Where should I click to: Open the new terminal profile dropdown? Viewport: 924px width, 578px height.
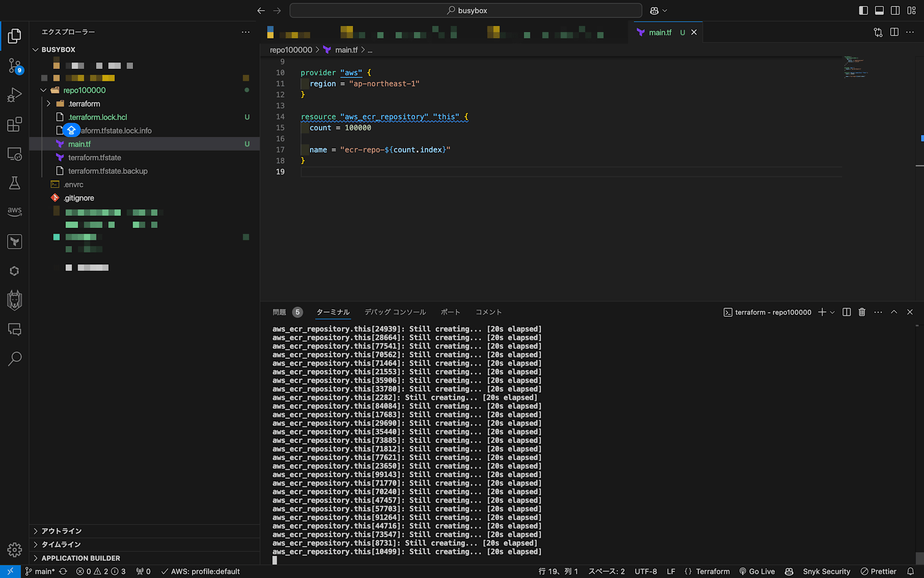coord(833,312)
